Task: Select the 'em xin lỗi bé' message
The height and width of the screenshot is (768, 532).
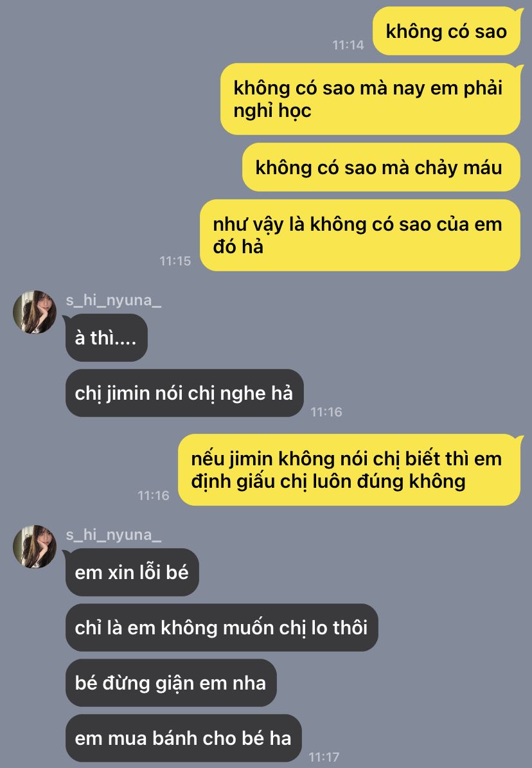Action: pos(132,572)
